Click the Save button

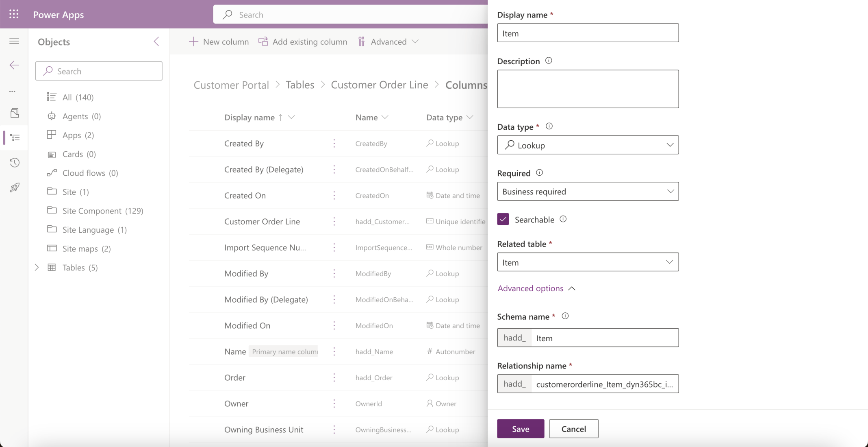click(x=520, y=429)
